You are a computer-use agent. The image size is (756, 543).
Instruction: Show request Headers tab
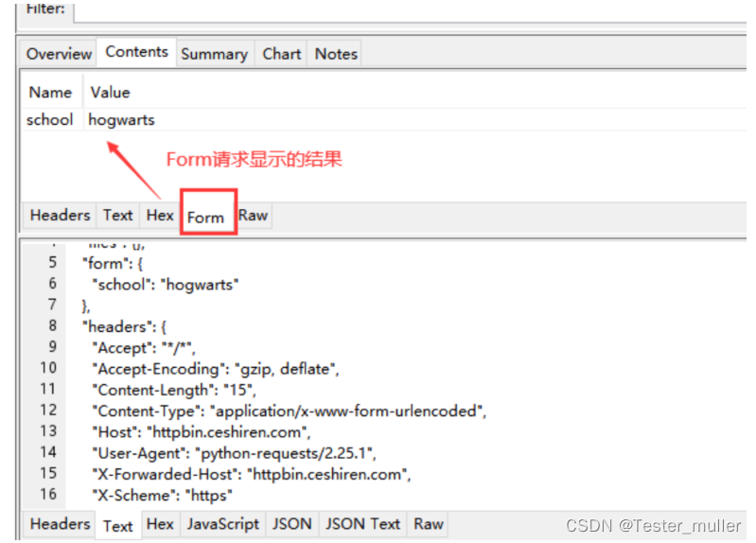pos(60,215)
